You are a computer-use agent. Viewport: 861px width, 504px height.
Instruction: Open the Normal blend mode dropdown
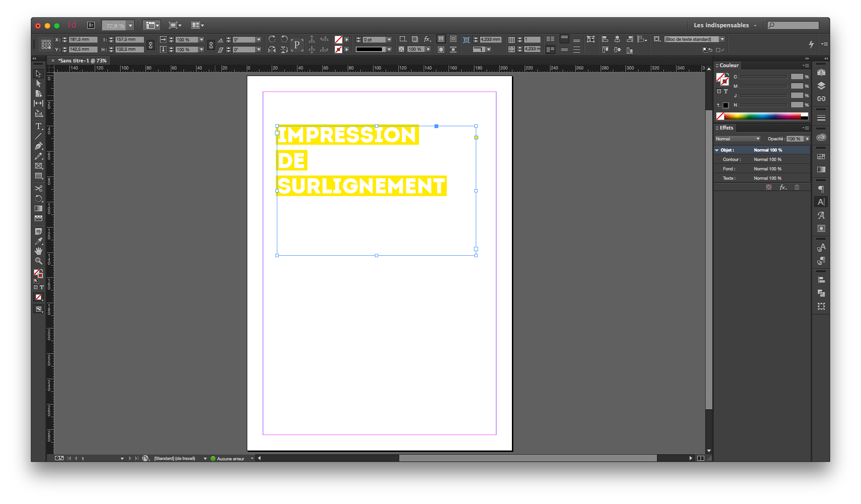coord(758,139)
